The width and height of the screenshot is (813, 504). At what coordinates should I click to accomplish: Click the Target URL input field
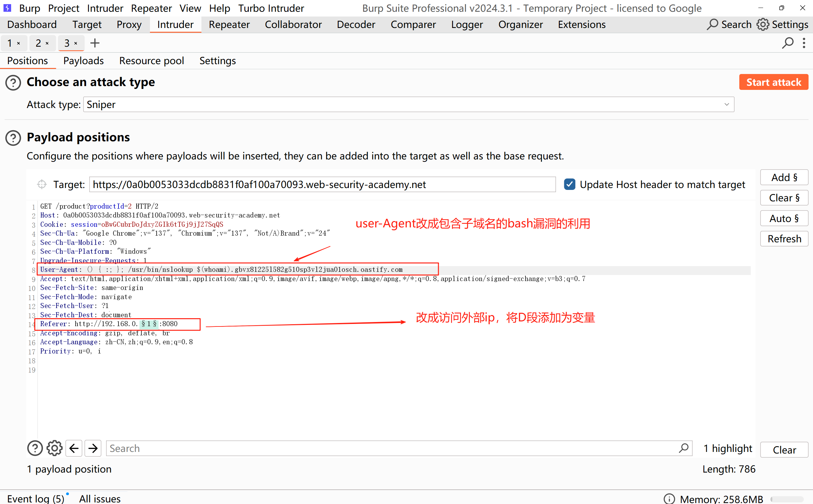(322, 184)
